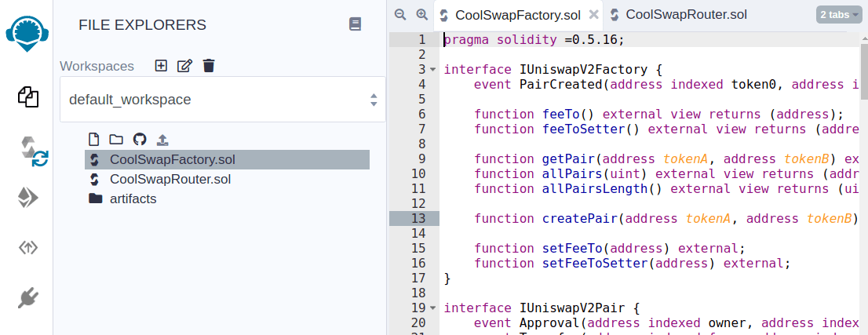Open the Remix home logo icon
Viewport: 868px width, 335px height.
coord(27,33)
